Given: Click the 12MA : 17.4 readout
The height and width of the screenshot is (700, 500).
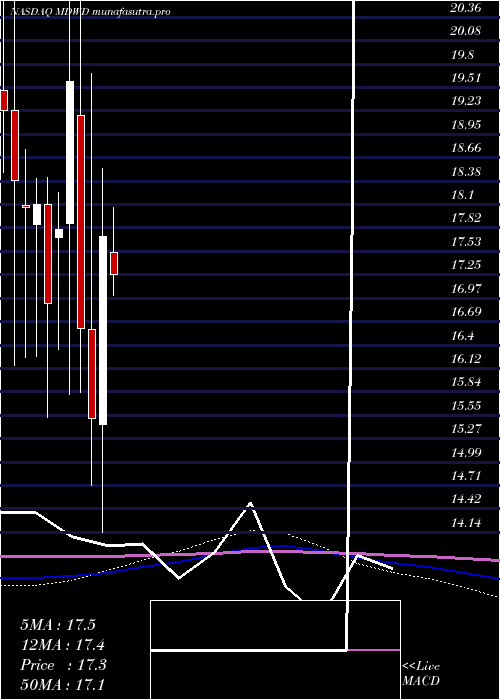Looking at the screenshot, I should (63, 645).
